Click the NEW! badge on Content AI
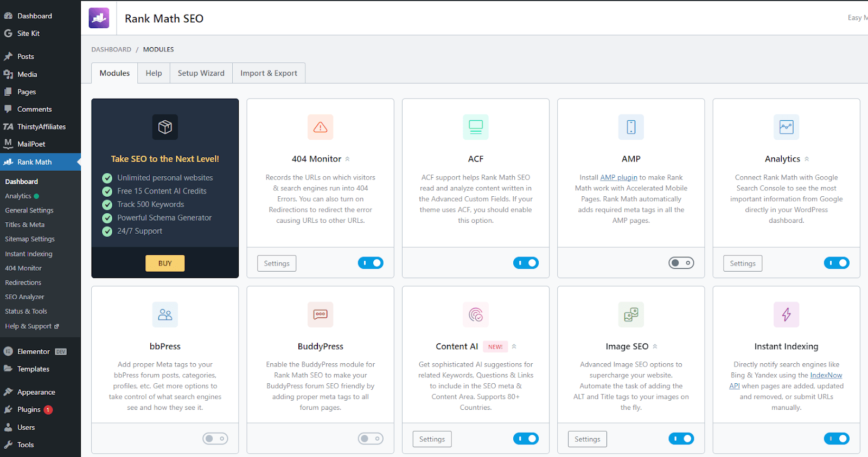Image resolution: width=868 pixels, height=457 pixels. [495, 347]
